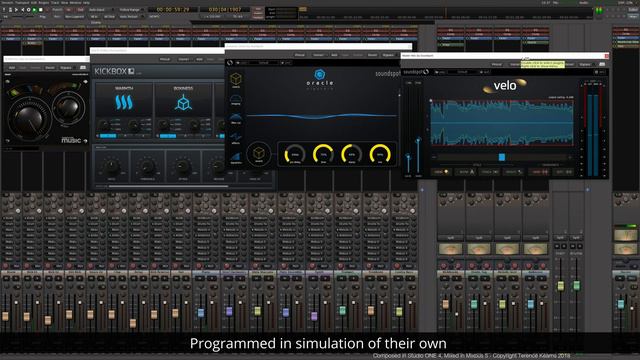Click the large knob in leftmost plugin

[29, 119]
